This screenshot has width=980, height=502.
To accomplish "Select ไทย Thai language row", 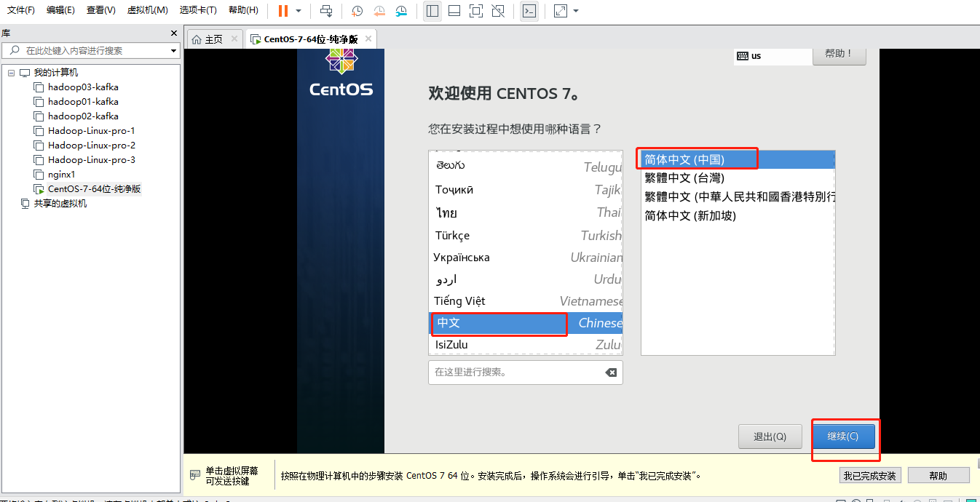I will pos(526,212).
